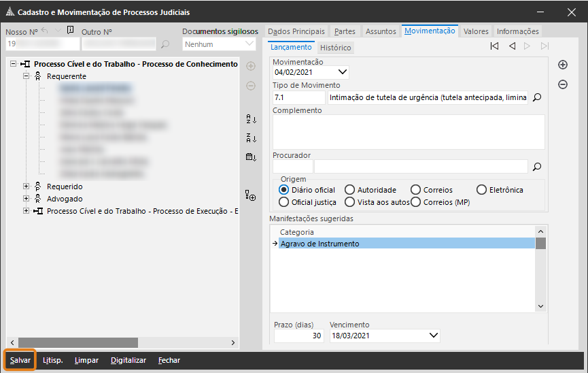
Task: Add new movimentação with plus icon
Action: [562, 65]
